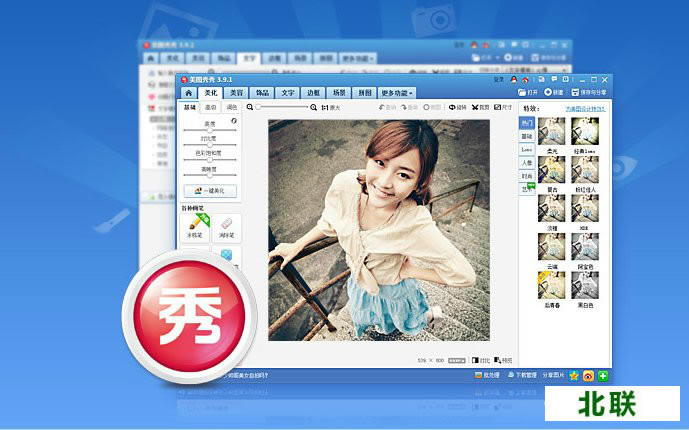Toggle the 对比 compare view
The width and height of the screenshot is (689, 430).
(x=481, y=359)
